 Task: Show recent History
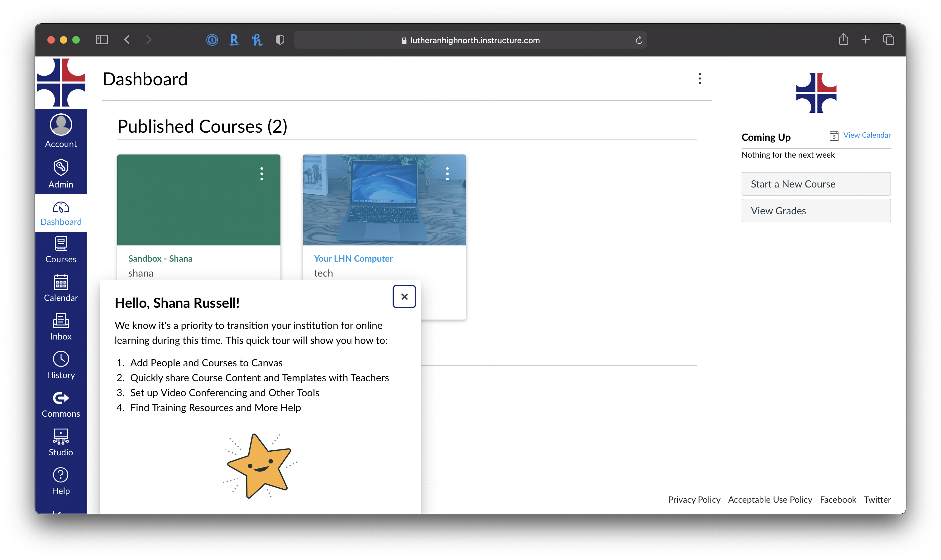click(61, 365)
